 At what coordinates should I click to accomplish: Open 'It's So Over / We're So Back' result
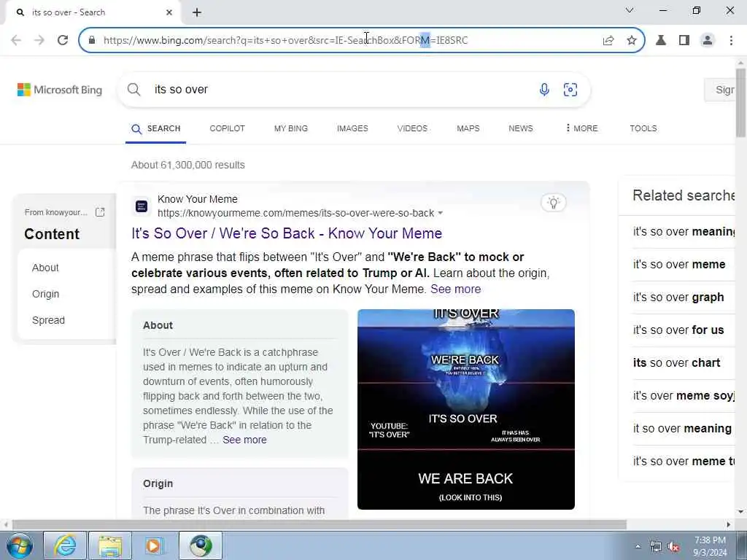tap(287, 233)
